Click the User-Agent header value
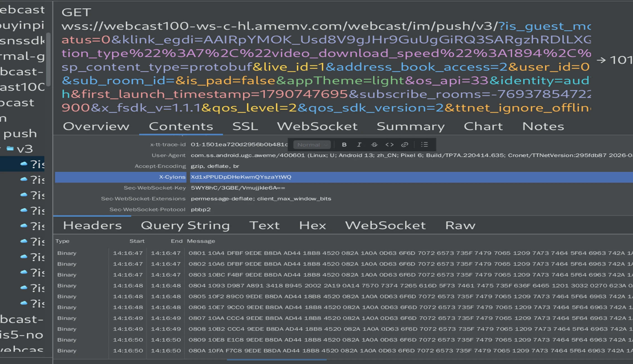This screenshot has width=633, height=364. 412,155
